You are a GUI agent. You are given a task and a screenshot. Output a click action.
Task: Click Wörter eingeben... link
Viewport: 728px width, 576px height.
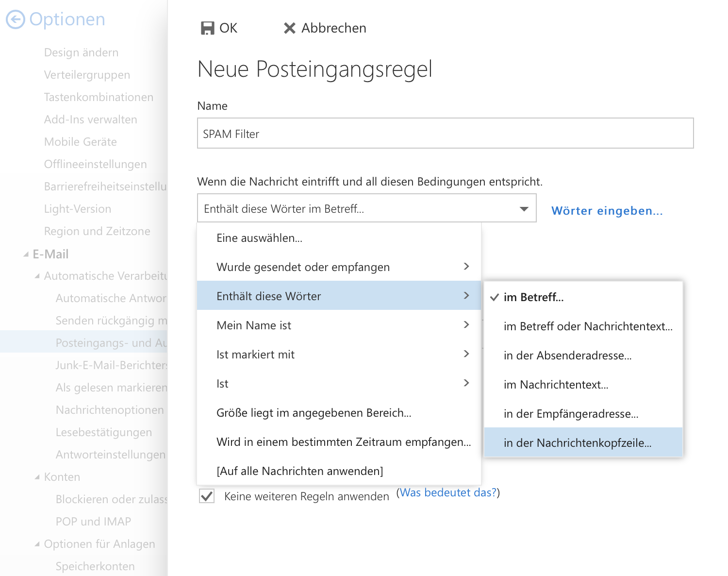pos(607,211)
